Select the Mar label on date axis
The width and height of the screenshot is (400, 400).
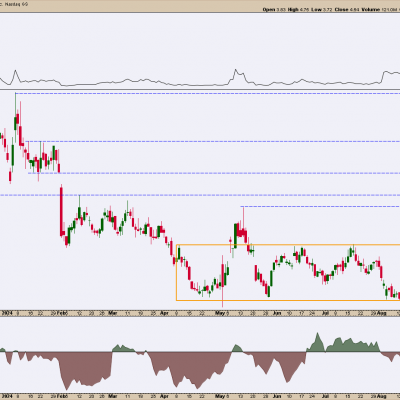113,313
